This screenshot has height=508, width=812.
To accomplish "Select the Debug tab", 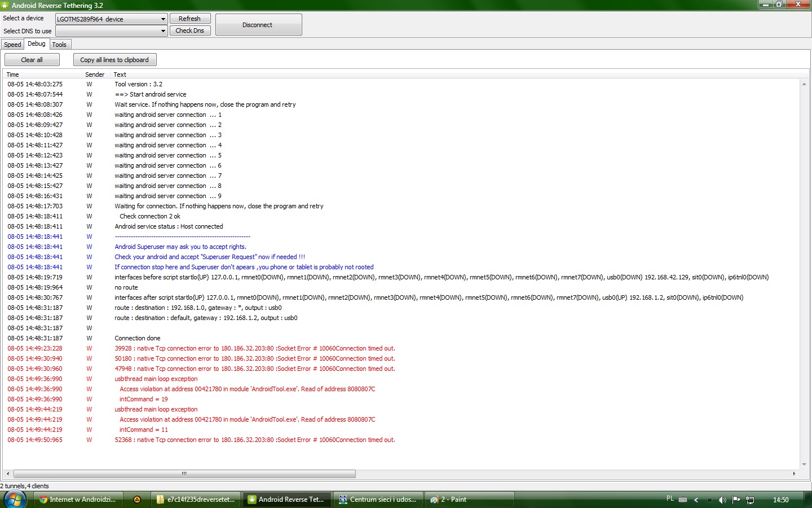I will (x=37, y=44).
